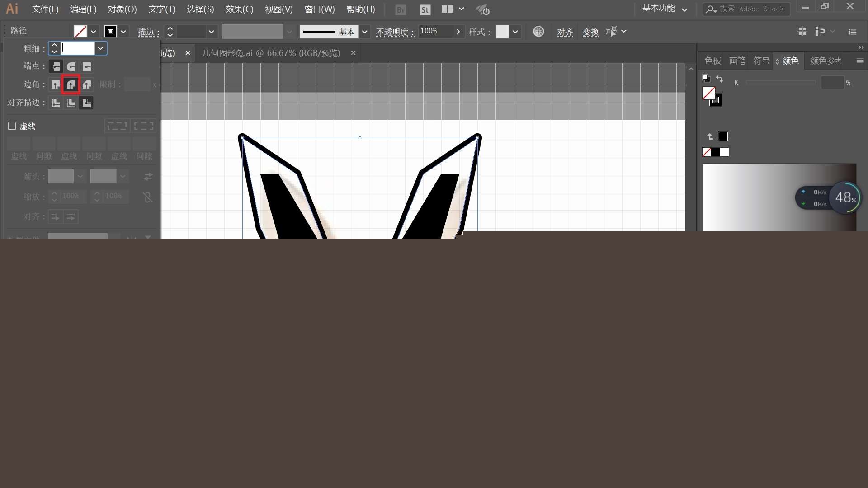Open the 效果(C) menu
Viewport: 868px width, 488px height.
point(239,9)
